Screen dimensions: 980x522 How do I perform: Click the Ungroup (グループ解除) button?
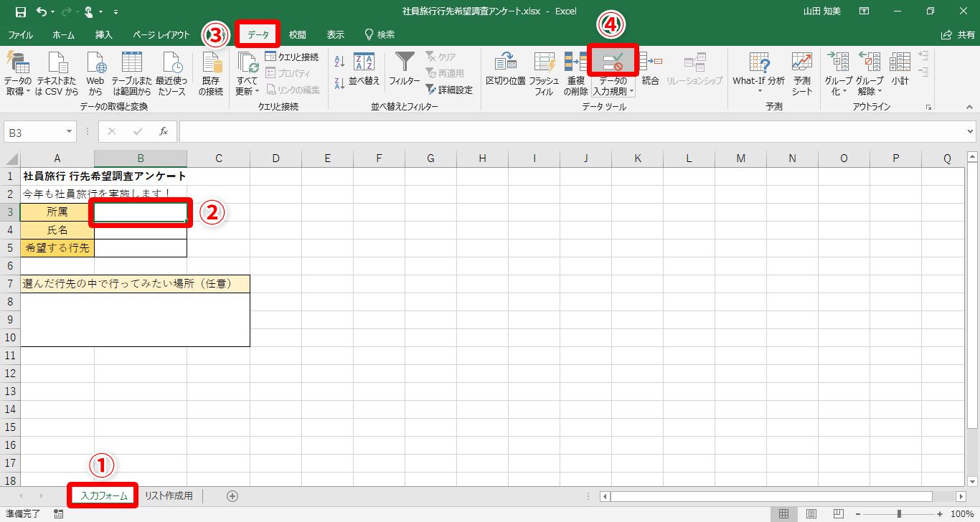coord(870,74)
